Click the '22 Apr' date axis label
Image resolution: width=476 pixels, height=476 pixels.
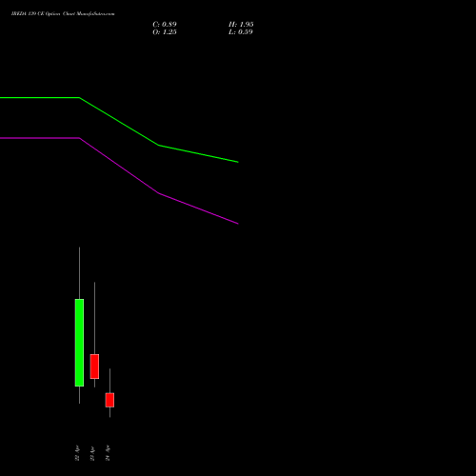[77, 453]
